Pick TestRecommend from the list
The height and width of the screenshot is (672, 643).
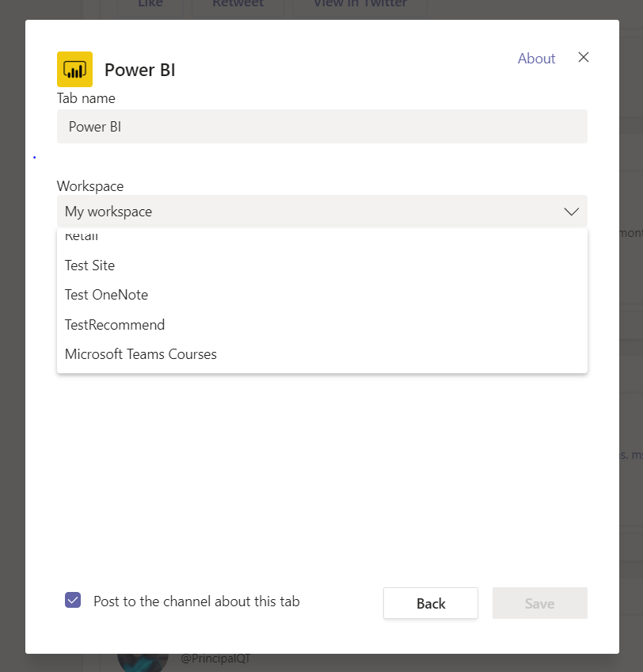[115, 325]
